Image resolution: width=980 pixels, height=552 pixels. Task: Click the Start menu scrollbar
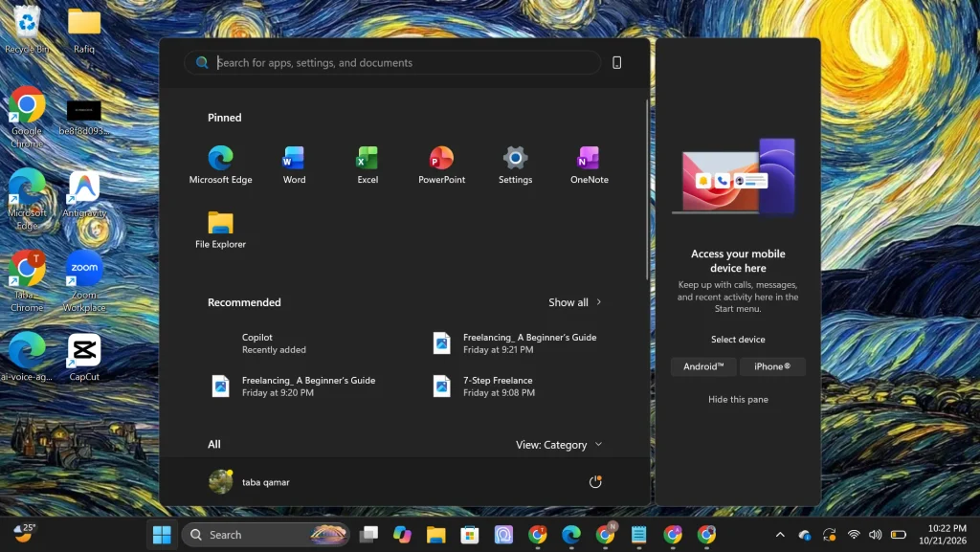click(x=648, y=189)
